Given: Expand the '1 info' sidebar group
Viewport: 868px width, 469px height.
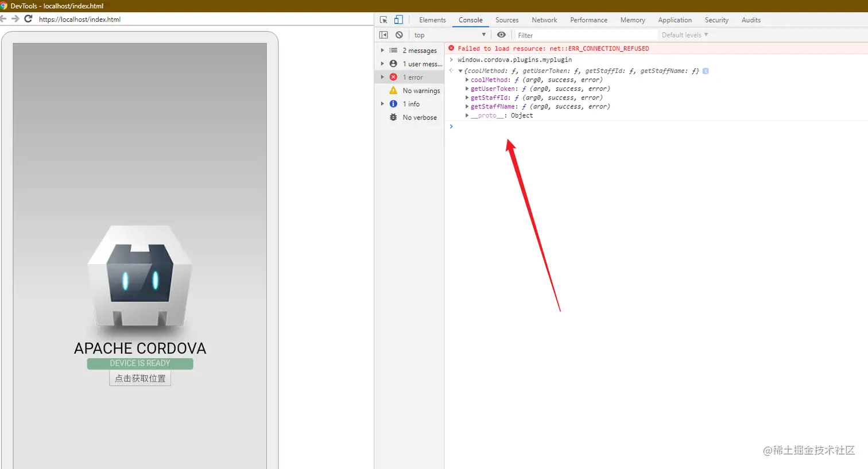Looking at the screenshot, I should (382, 104).
